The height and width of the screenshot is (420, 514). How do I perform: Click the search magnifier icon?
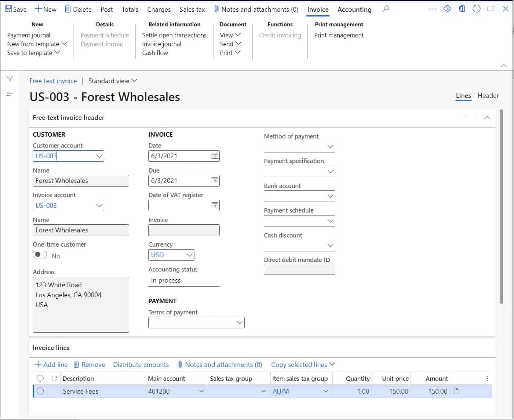pyautogui.click(x=385, y=9)
